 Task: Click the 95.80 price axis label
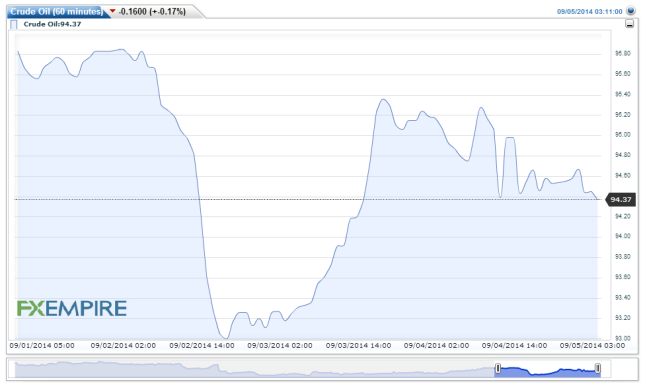622,53
